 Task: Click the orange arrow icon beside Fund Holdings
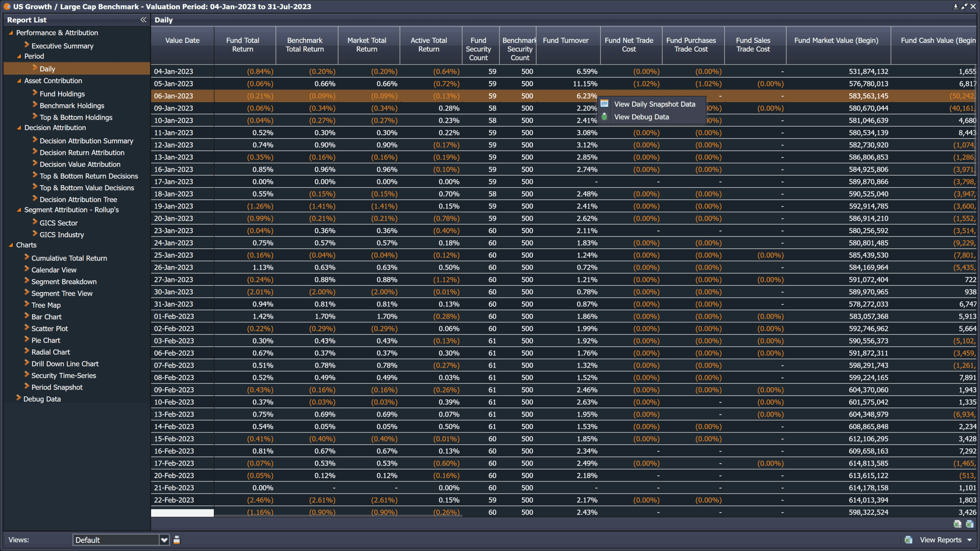click(35, 93)
